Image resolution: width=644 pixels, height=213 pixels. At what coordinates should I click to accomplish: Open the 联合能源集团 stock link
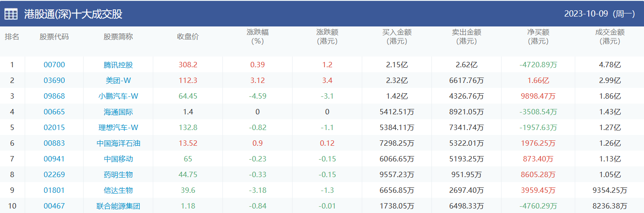point(118,206)
